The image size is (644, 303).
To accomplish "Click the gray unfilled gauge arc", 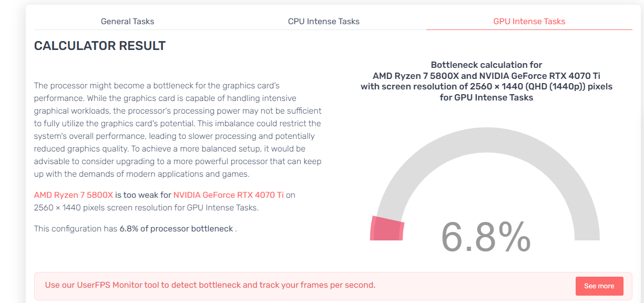I will point(487,158).
